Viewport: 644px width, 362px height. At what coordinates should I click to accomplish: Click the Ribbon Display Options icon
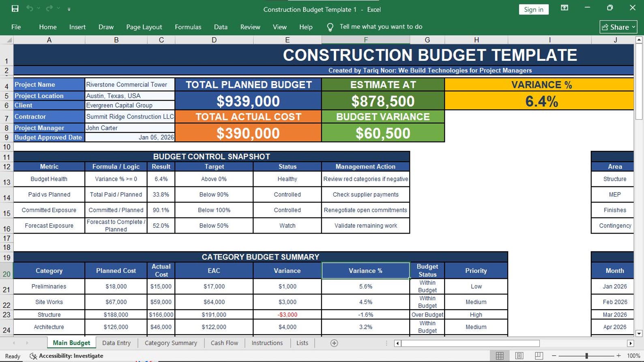click(564, 8)
